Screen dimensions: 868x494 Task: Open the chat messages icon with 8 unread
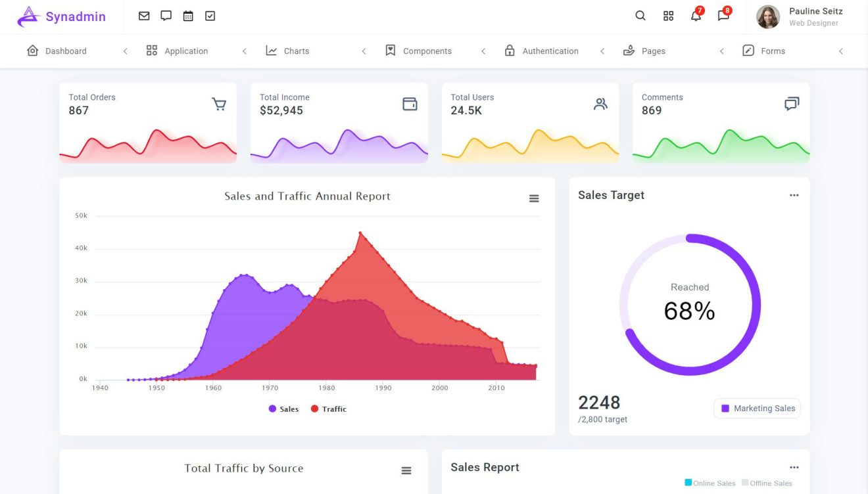pos(723,16)
